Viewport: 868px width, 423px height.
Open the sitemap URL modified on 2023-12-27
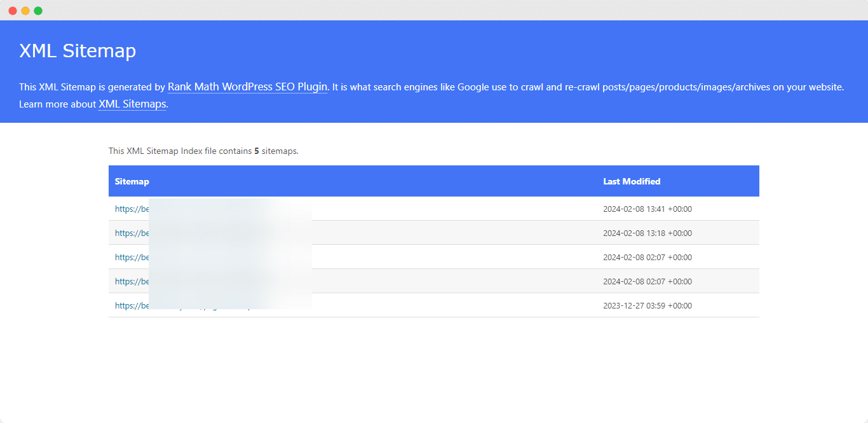click(132, 305)
